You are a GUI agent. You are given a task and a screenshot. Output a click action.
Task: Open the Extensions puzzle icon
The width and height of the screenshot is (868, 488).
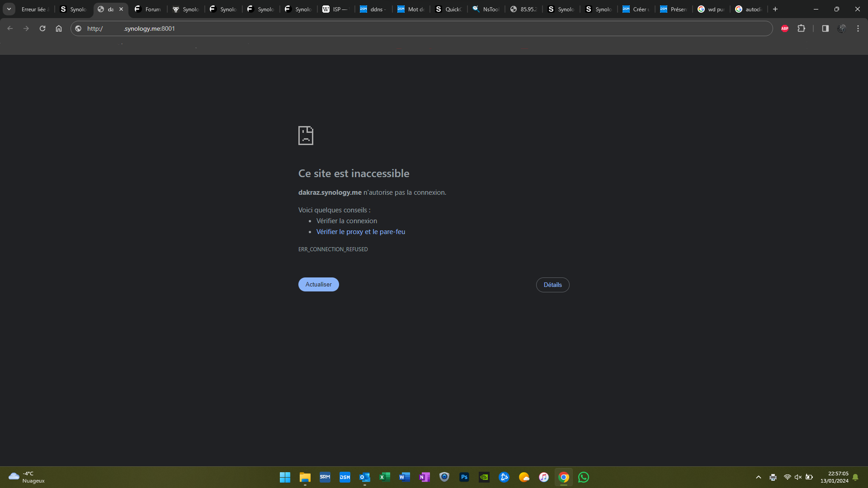coord(801,28)
